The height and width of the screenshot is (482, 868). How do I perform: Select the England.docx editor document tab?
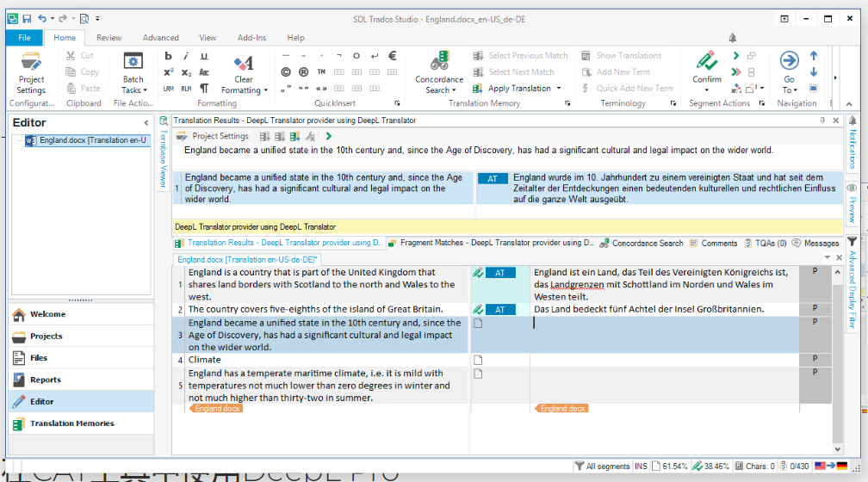tap(247, 260)
